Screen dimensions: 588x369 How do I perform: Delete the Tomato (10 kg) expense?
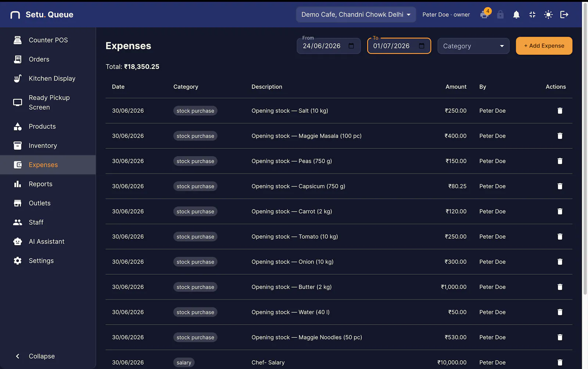(x=560, y=236)
